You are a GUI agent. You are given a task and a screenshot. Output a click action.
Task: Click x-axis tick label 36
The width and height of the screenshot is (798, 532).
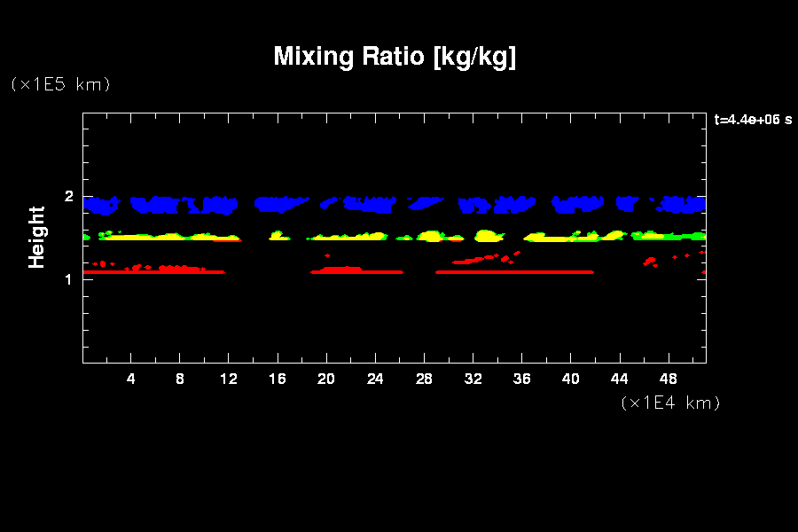point(521,379)
